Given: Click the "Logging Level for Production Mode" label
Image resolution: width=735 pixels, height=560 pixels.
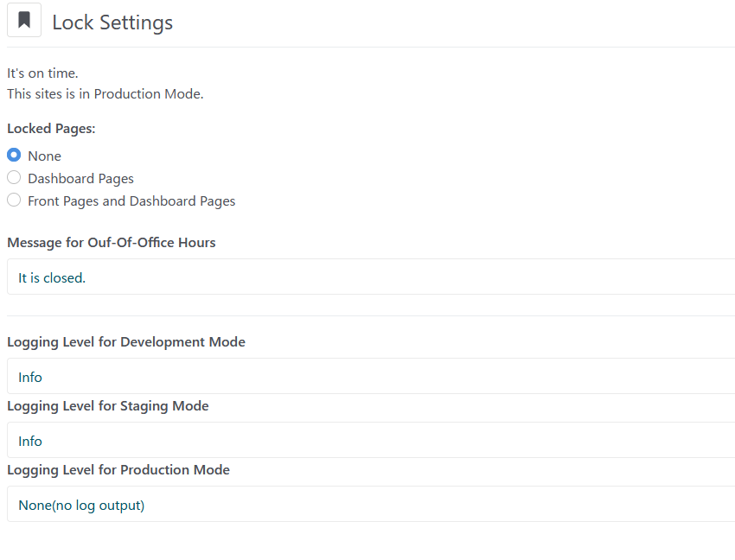Looking at the screenshot, I should click(118, 470).
